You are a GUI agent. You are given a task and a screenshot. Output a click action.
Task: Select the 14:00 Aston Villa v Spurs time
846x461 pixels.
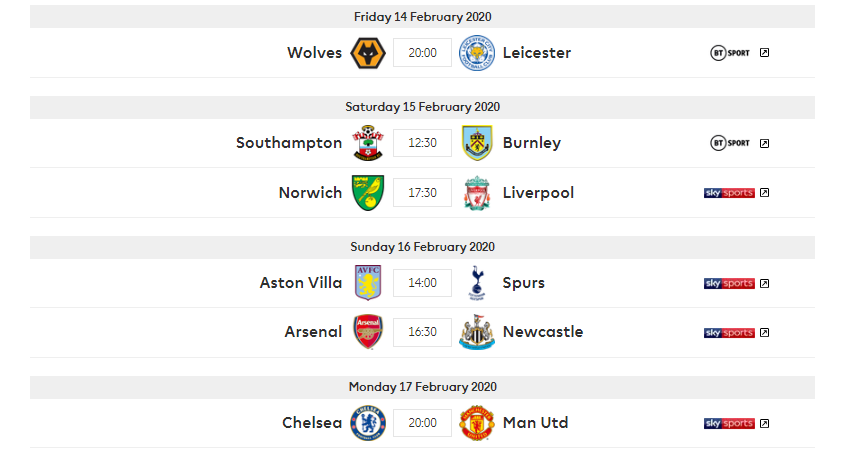[422, 283]
